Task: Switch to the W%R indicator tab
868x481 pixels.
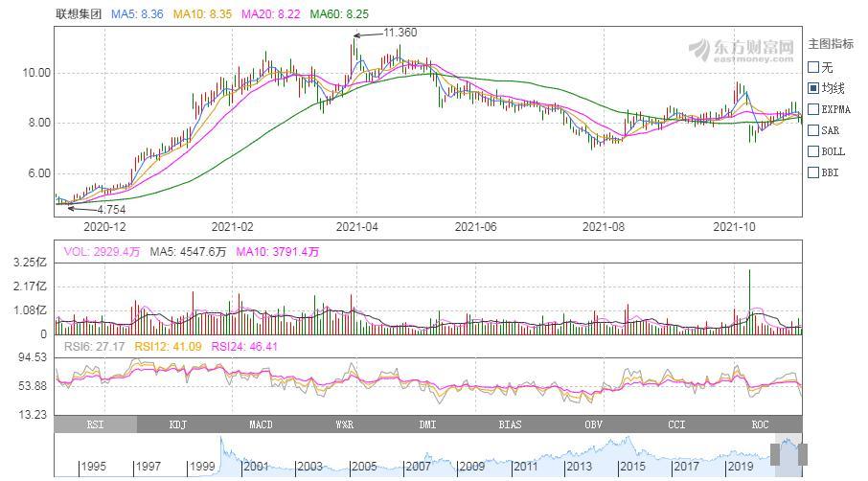Action: [344, 424]
